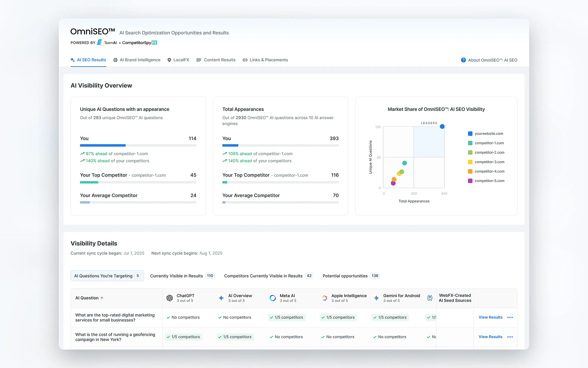
Task: Click WebFX-Created AI Seed Sources header
Action: (455, 298)
